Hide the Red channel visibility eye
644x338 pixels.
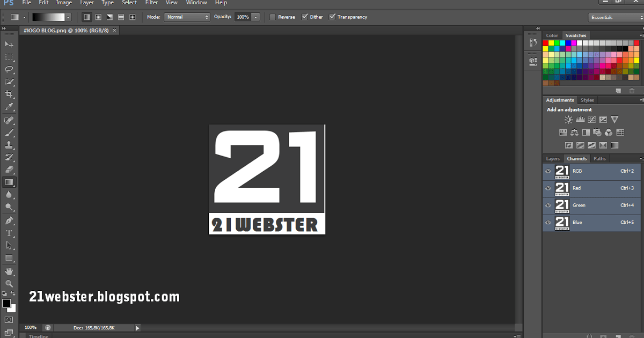click(548, 188)
